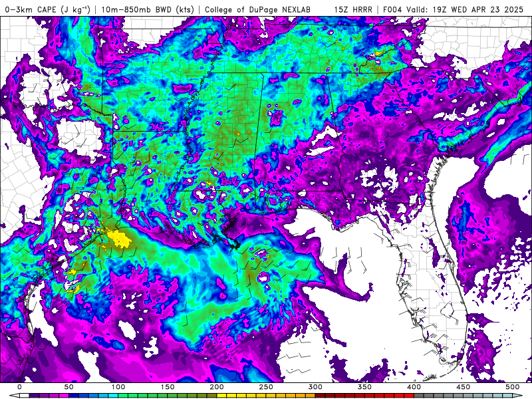Click the color bar label "200"
This screenshot has height=399, width=532.
click(217, 387)
